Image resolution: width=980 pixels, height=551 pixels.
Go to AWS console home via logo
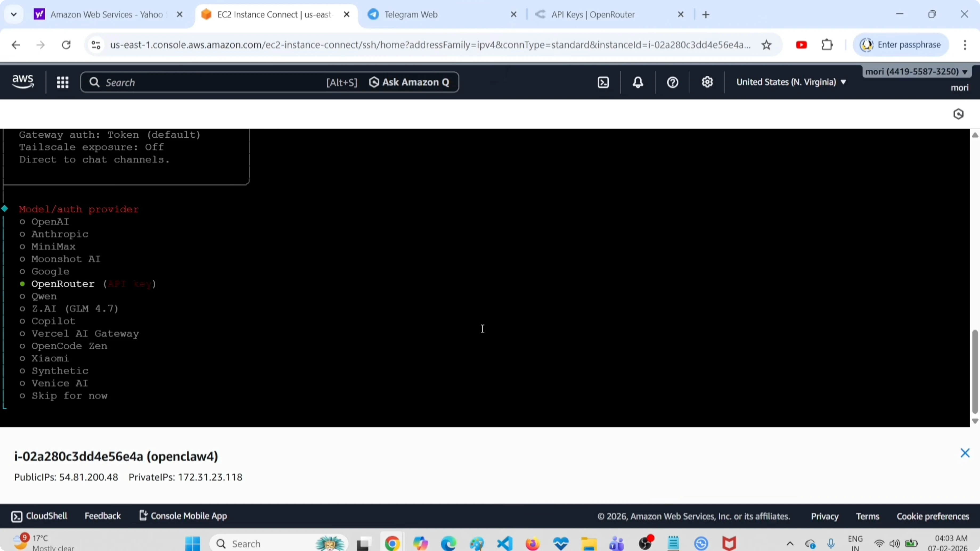point(22,81)
